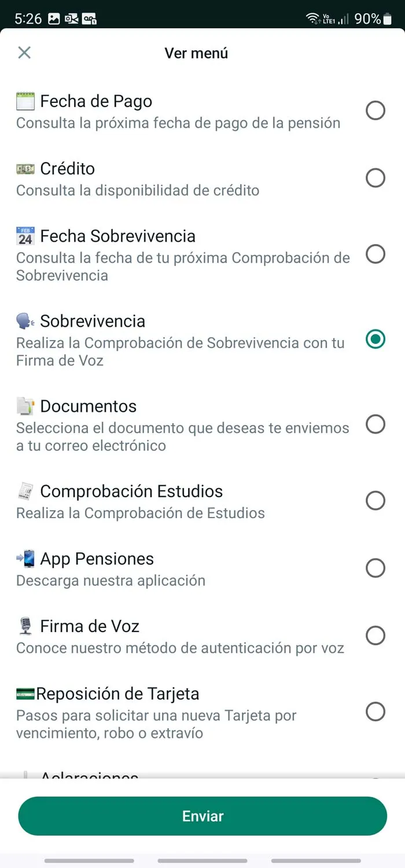The image size is (405, 868).
Task: Select the Fecha de Pago radio button
Action: click(375, 110)
